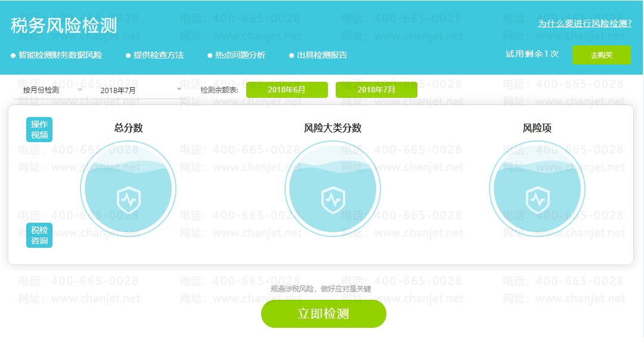Click 规避涉税风险，做好应对是关键 text
Image resolution: width=644 pixels, height=338 pixels.
321,289
